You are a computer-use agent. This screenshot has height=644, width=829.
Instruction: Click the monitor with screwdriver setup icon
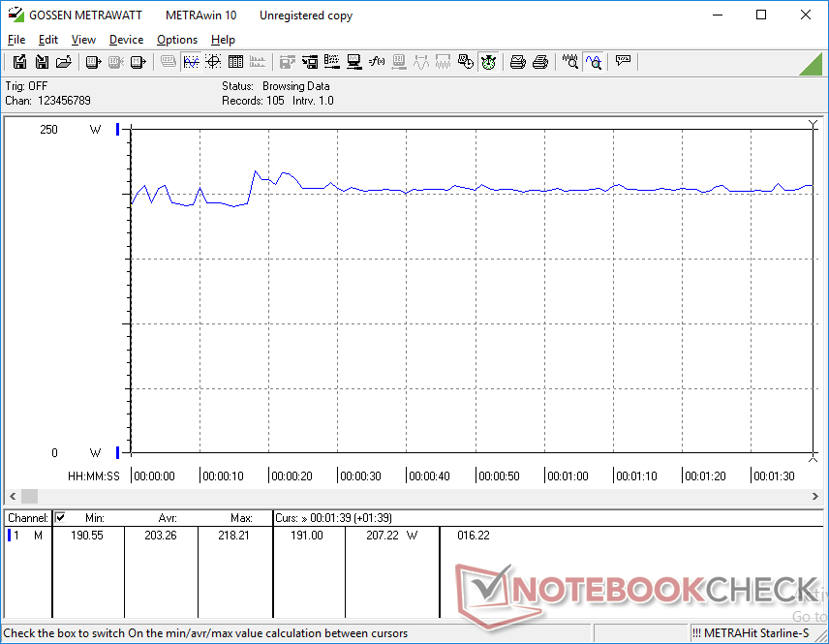(x=354, y=62)
